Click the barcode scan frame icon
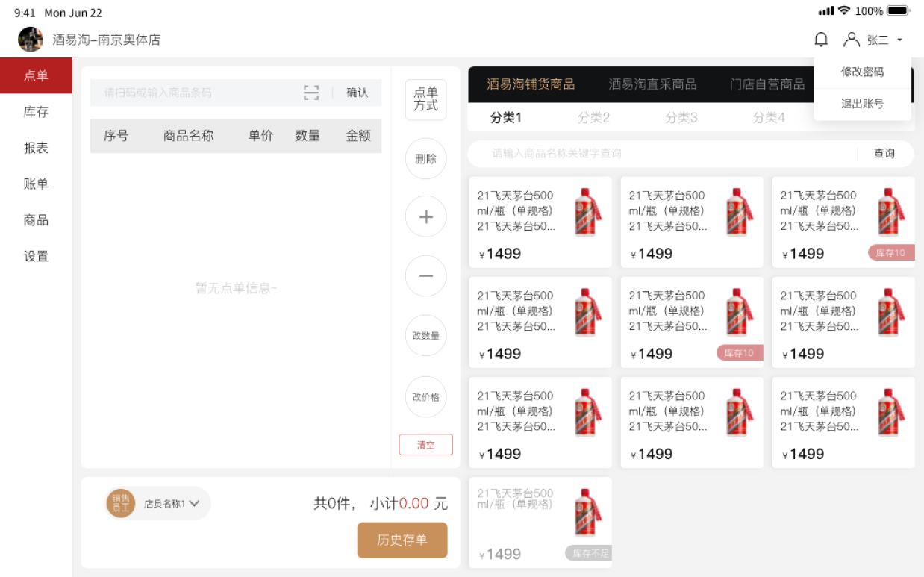This screenshot has height=577, width=924. coord(311,93)
